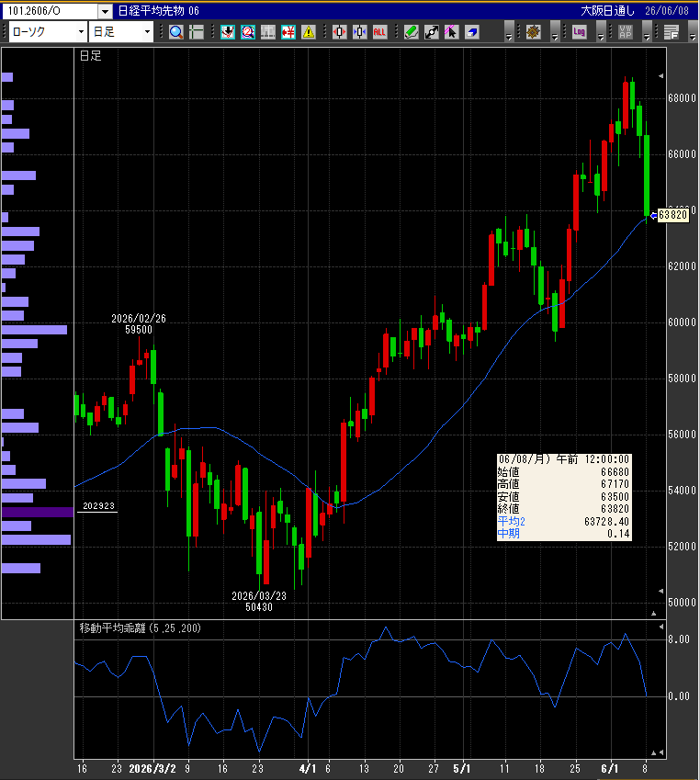Click the 始値 66680 row
Image resolution: width=700 pixels, height=780 pixels.
click(564, 471)
